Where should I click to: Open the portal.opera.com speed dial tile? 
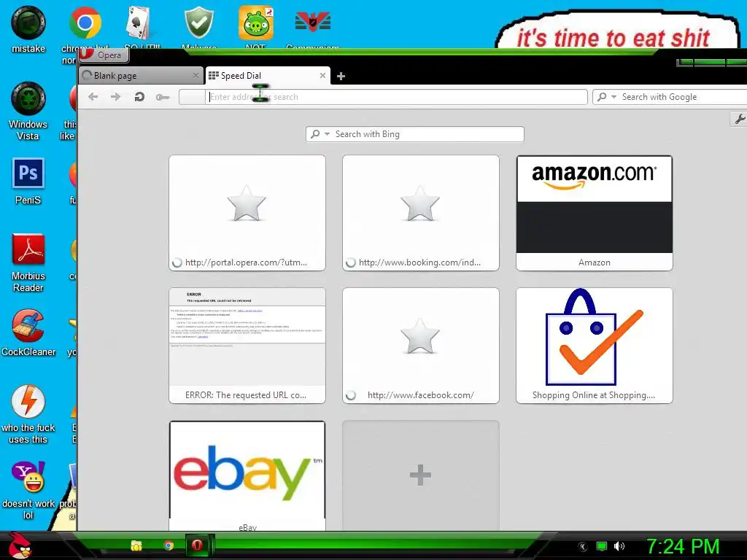[x=247, y=213]
